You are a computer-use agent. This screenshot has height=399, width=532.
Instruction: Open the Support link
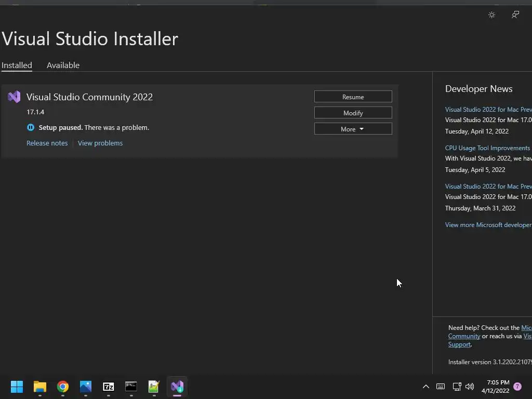tap(459, 345)
